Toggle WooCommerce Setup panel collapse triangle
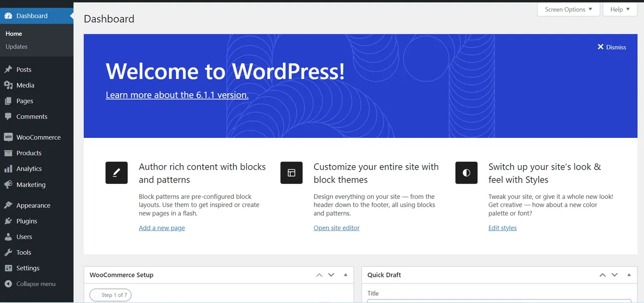644x303 pixels. (346, 275)
